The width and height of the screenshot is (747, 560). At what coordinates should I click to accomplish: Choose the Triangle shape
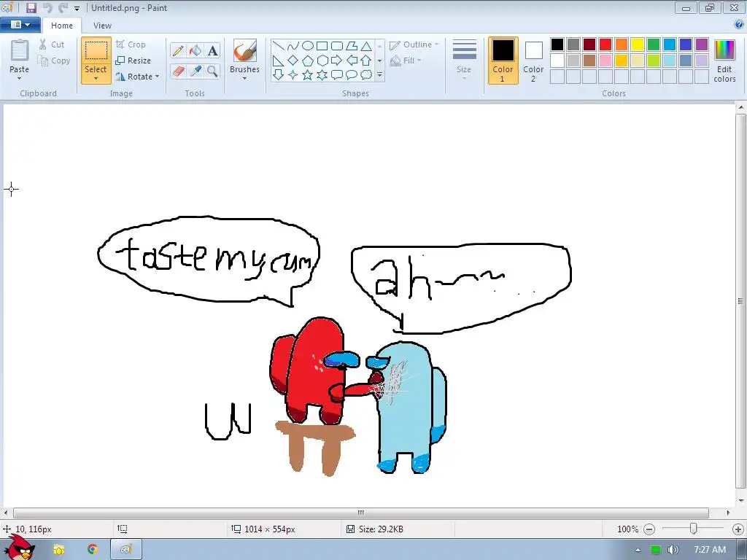[366, 46]
